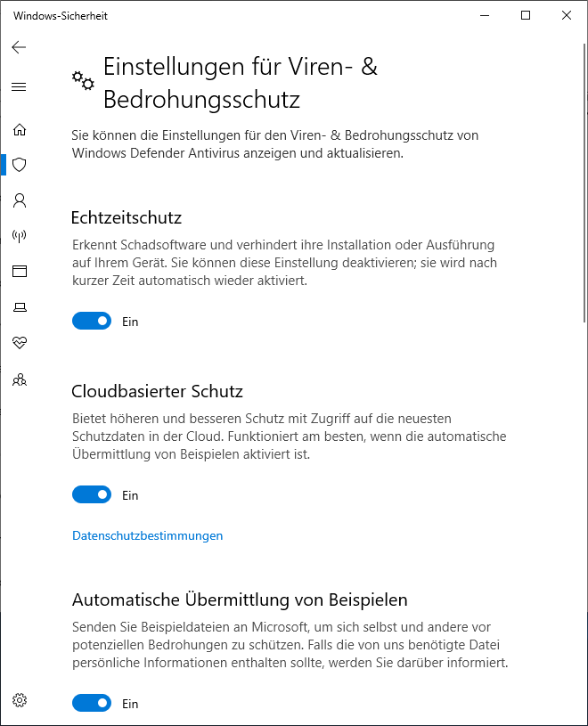Open settings gear at the bottom of the sidebar
Screen dimensions: 588x726
20,700
